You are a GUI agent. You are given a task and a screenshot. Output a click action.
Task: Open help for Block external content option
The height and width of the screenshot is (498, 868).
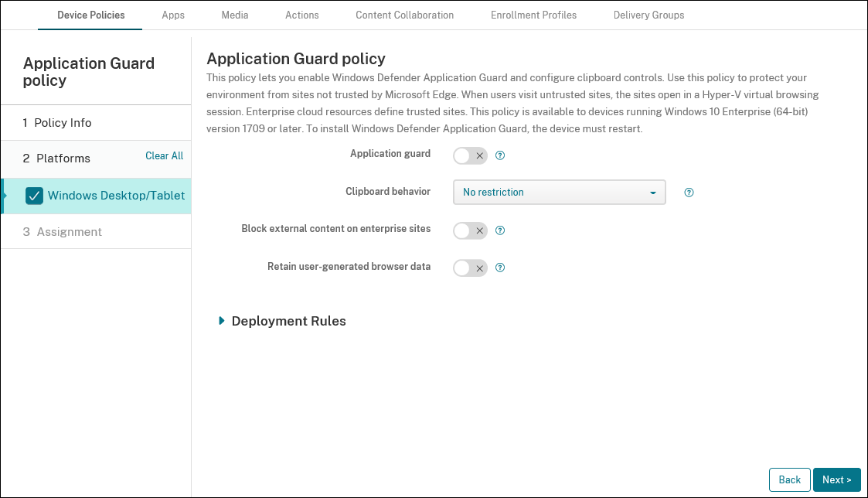500,230
